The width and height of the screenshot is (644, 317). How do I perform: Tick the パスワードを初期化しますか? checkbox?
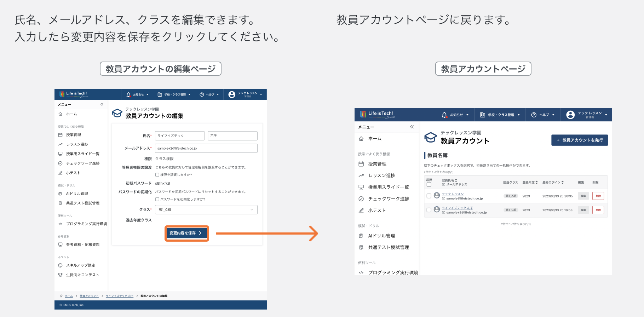[157, 199]
